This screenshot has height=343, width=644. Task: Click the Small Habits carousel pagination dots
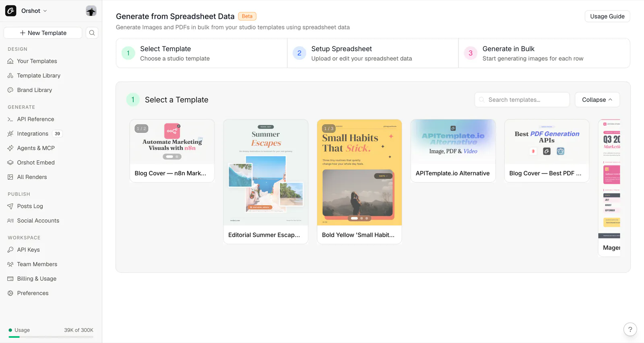(359, 218)
